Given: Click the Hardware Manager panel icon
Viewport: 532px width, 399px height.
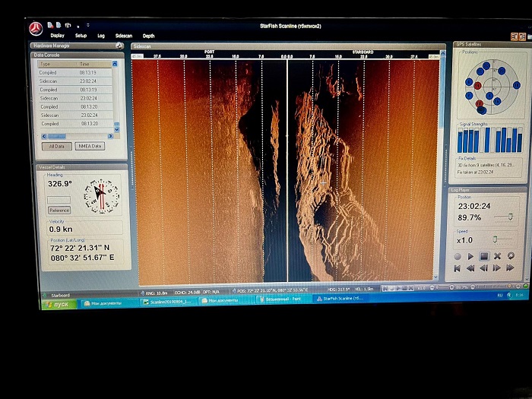Looking at the screenshot, I should (119, 46).
